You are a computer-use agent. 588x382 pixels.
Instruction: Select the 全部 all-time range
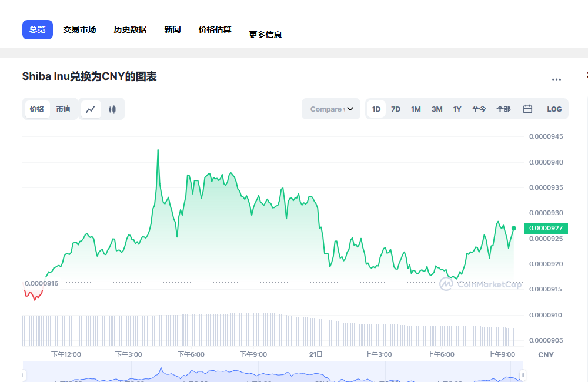pos(504,109)
